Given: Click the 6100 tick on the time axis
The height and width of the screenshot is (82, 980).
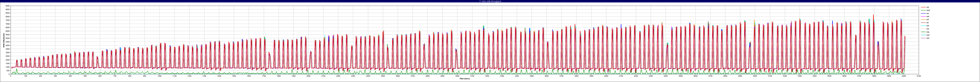Looking at the screenshot, I should (x=919, y=76).
